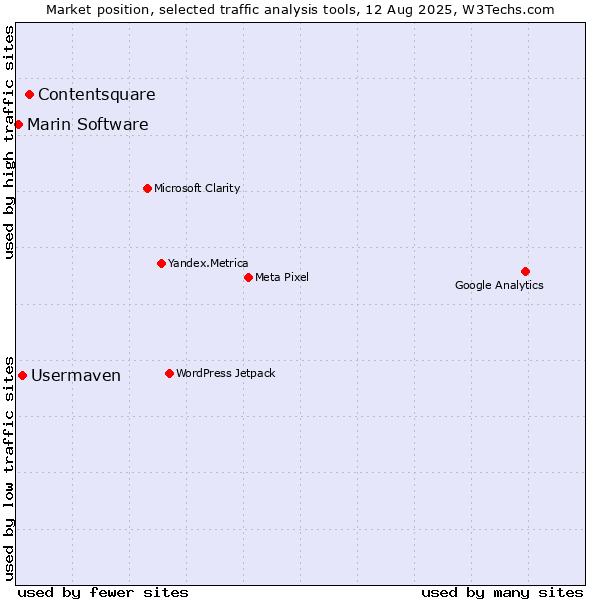
Task: Click the "Usermaven" label text
Action: click(76, 375)
